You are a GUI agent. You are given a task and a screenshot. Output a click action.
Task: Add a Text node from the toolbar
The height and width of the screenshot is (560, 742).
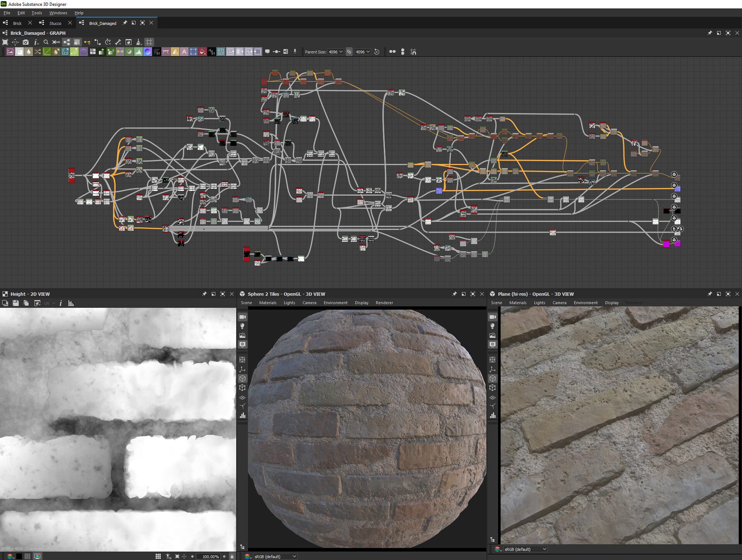tap(184, 52)
